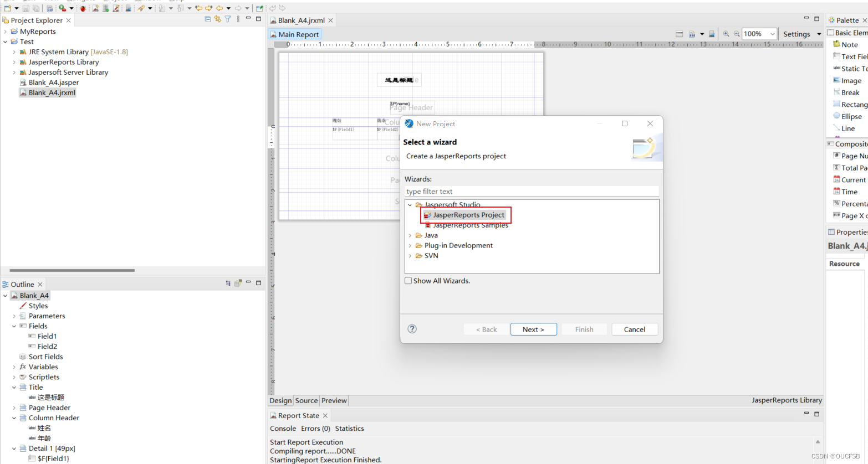This screenshot has height=464, width=868.
Task: Click the bug-shaped Debug toolbar icon
Action: coord(83,8)
